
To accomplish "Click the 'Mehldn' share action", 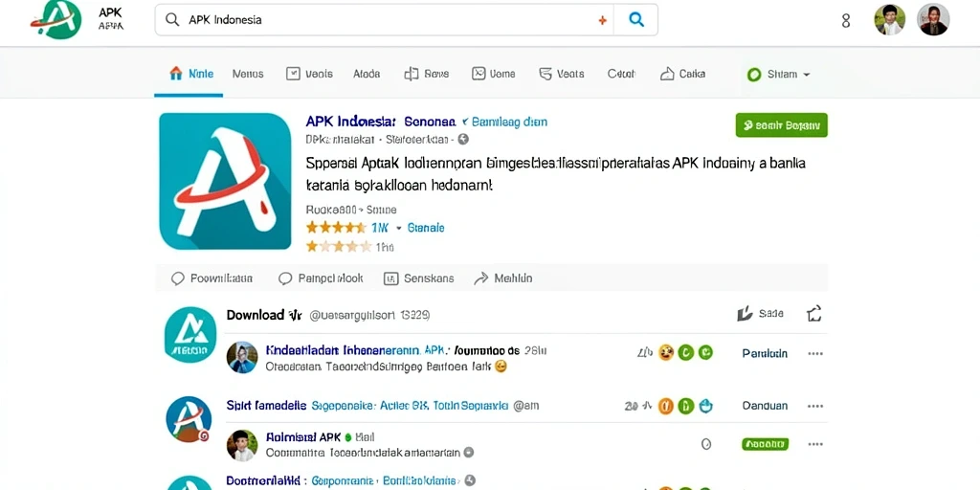I will [x=503, y=278].
